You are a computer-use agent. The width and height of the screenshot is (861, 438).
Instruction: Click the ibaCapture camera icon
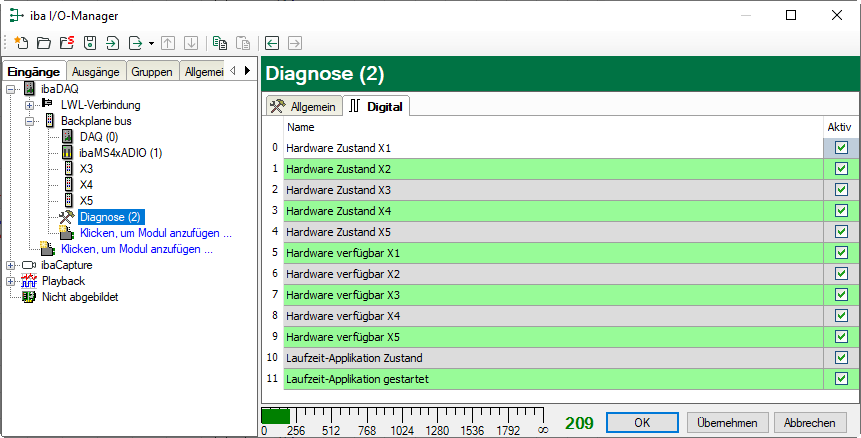(29, 265)
